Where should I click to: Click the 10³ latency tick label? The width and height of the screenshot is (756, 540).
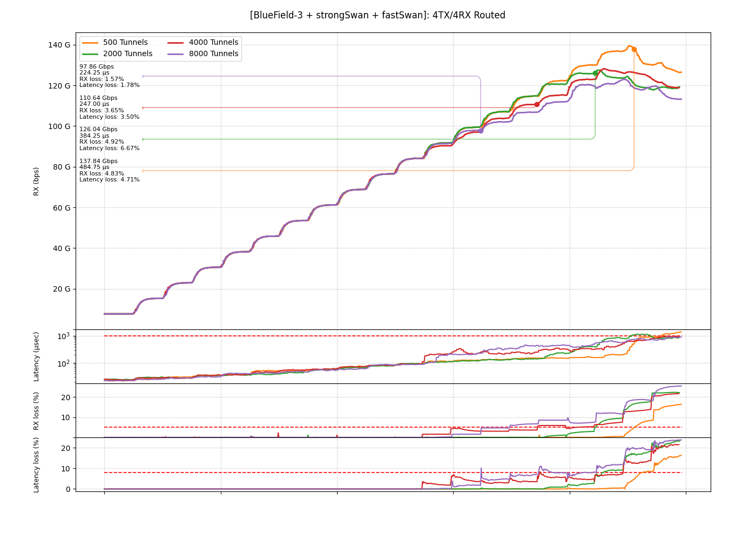65,335
